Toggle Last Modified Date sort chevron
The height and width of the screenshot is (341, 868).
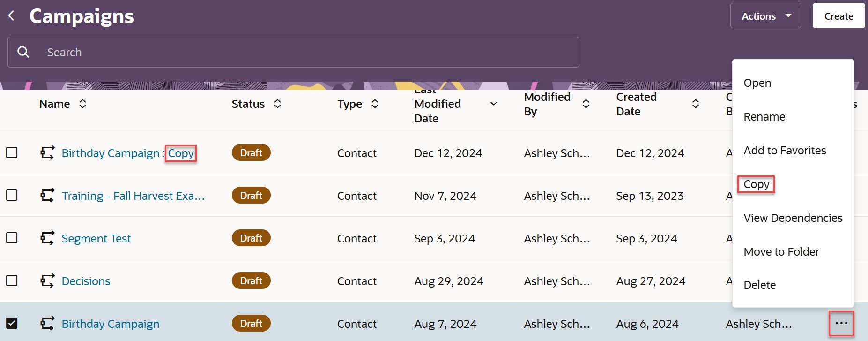tap(493, 104)
